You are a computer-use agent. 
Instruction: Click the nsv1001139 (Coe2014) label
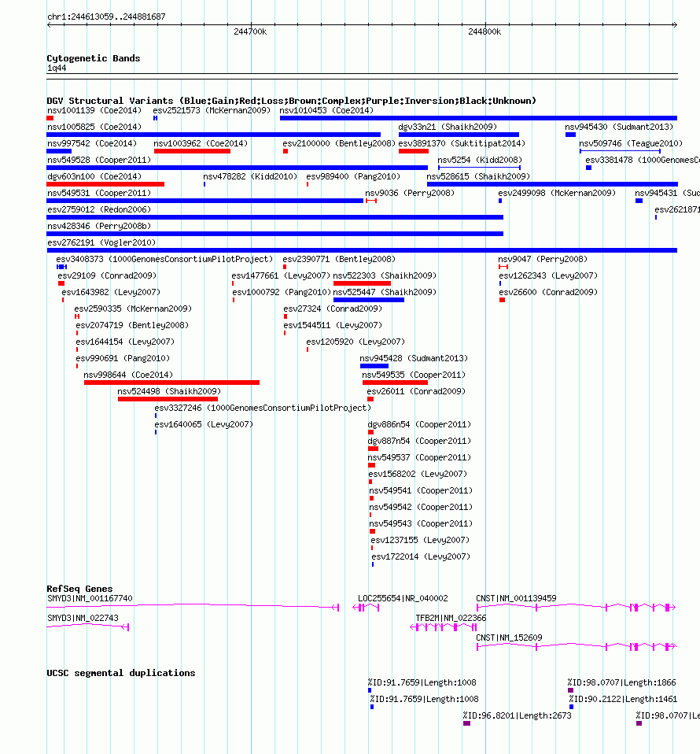point(94,111)
